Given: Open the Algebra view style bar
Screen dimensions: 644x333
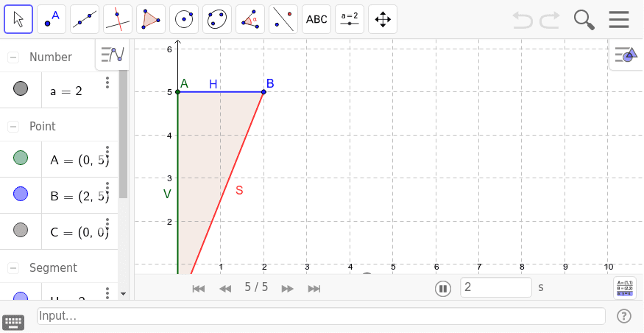Looking at the screenshot, I should tap(113, 55).
